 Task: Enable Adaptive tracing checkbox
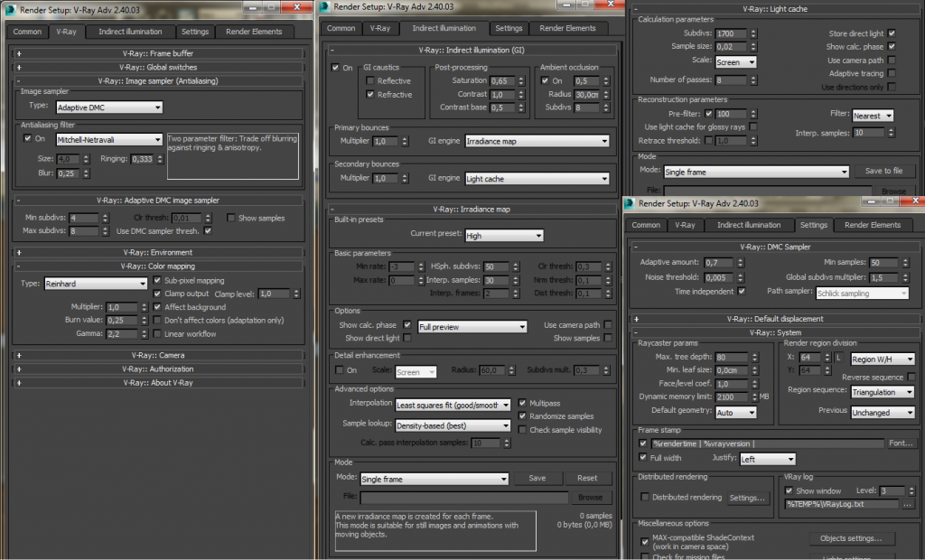pyautogui.click(x=892, y=73)
